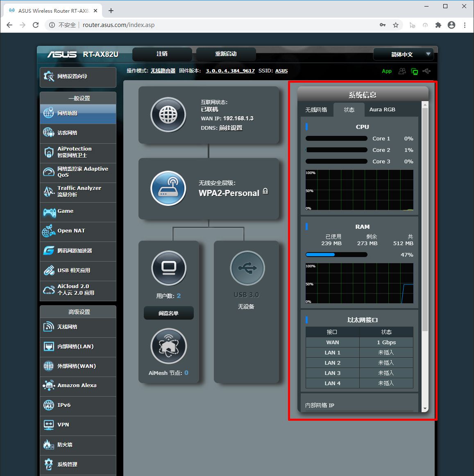Open the guest network status icon in header

402,71
